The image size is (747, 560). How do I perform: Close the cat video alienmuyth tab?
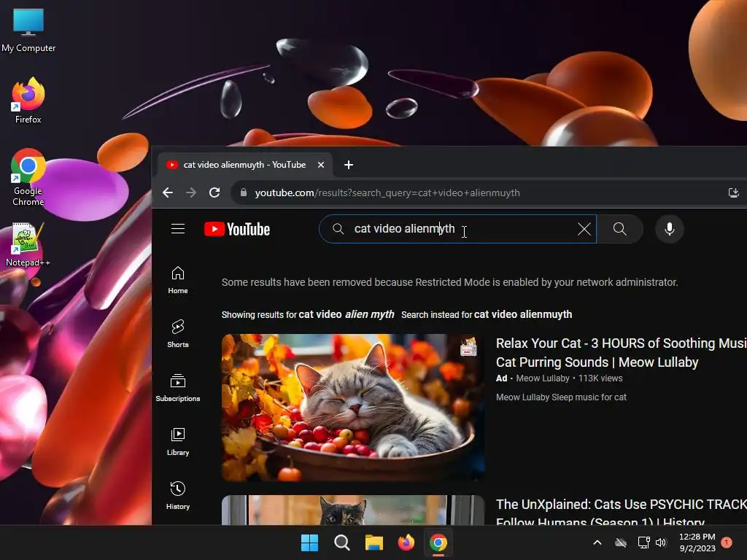click(x=321, y=165)
